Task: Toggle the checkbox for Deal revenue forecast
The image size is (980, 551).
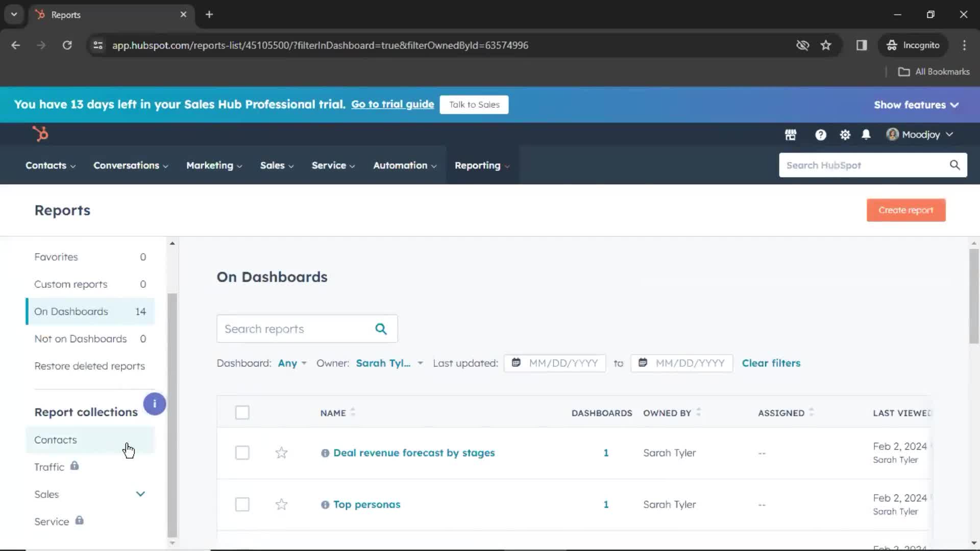Action: [242, 453]
